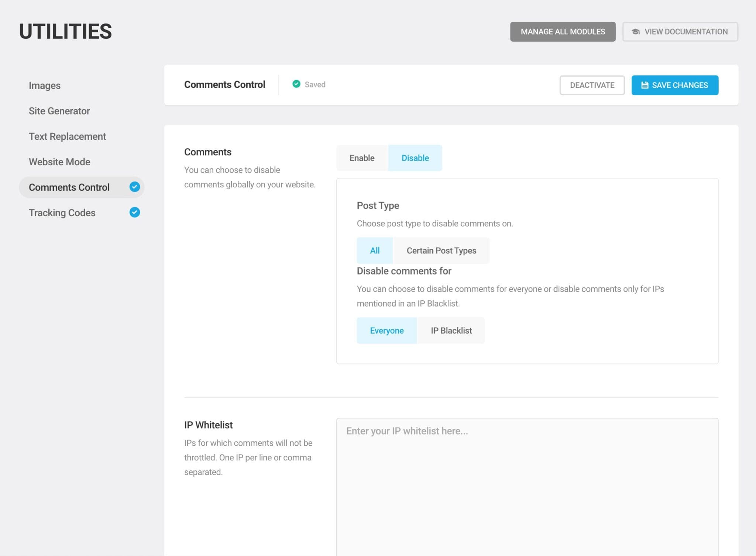Image resolution: width=756 pixels, height=556 pixels.
Task: Open Website Mode settings
Action: 59,162
